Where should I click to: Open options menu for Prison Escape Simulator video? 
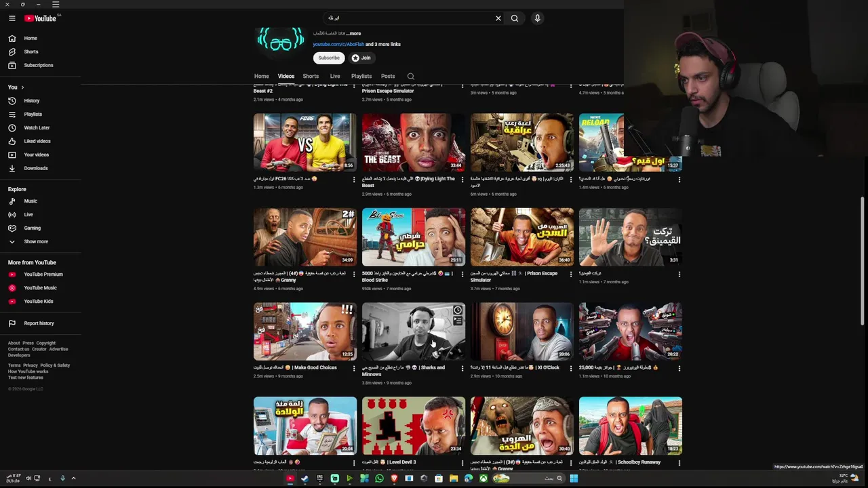coord(570,274)
